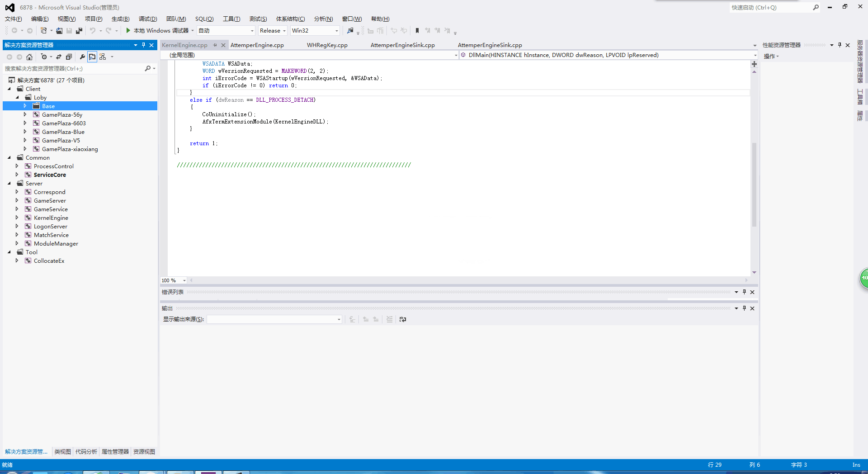Open the File (文件) menu
Viewport: 868px width, 474px height.
[x=14, y=19]
